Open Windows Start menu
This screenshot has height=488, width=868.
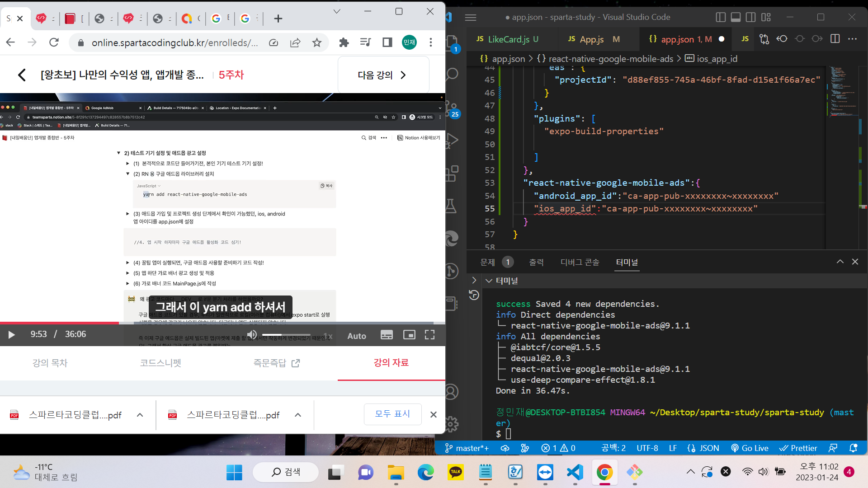click(x=234, y=472)
